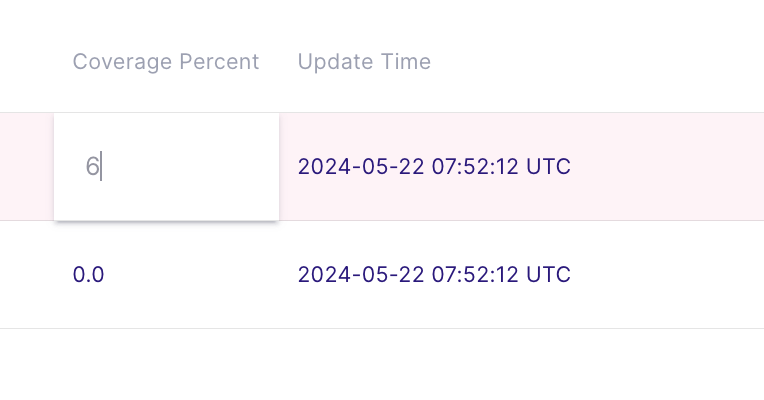
Task: Click the UTC label in the highlighted row
Action: tap(548, 167)
